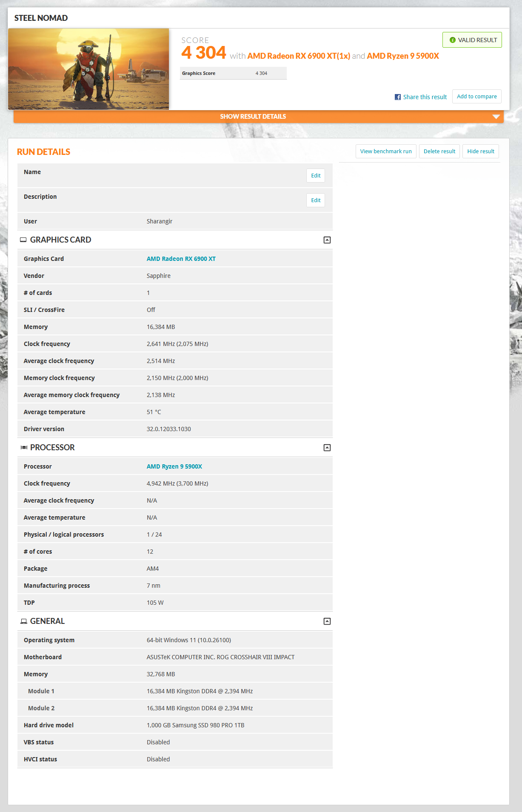Collapse the General section

click(x=327, y=621)
